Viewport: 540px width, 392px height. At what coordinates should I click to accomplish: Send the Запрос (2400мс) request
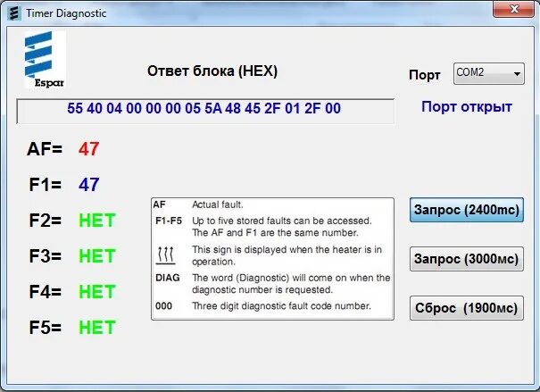[467, 210]
